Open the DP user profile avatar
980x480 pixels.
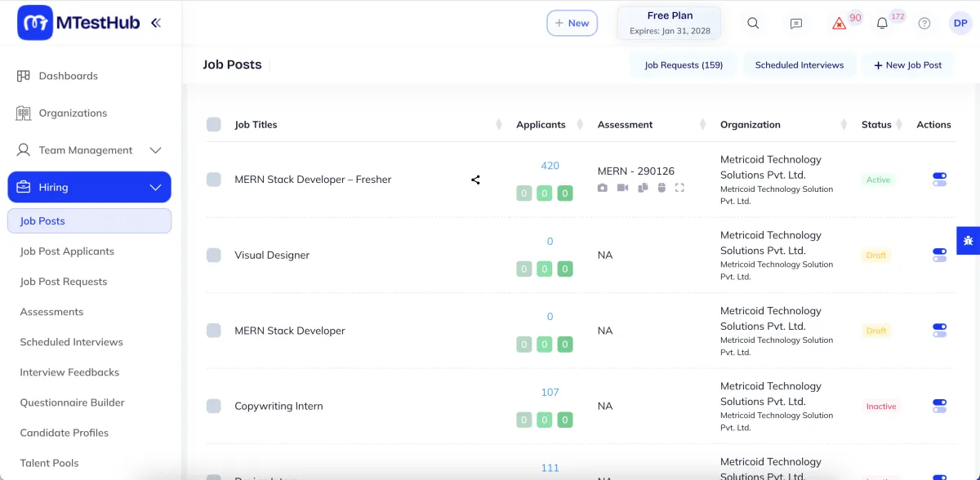point(960,24)
